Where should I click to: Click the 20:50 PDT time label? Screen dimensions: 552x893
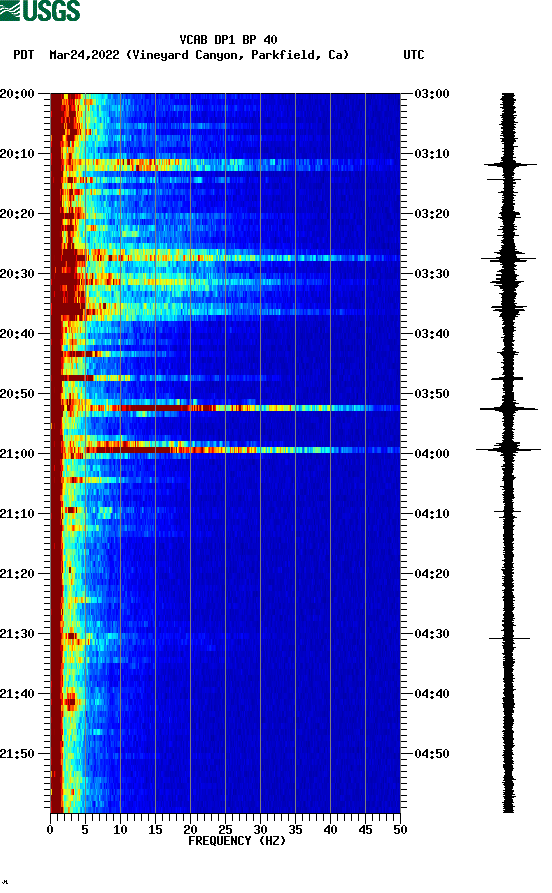pos(17,394)
